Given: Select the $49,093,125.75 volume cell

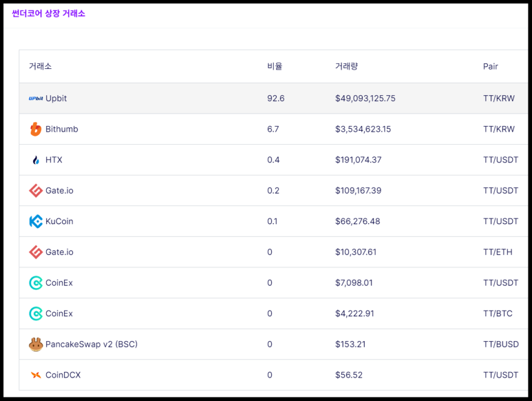Looking at the screenshot, I should (x=365, y=99).
